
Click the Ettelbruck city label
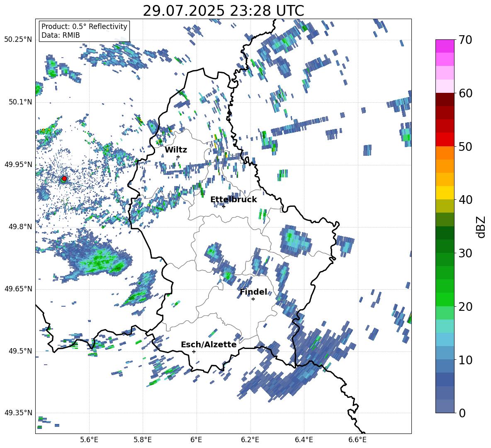coord(233,200)
